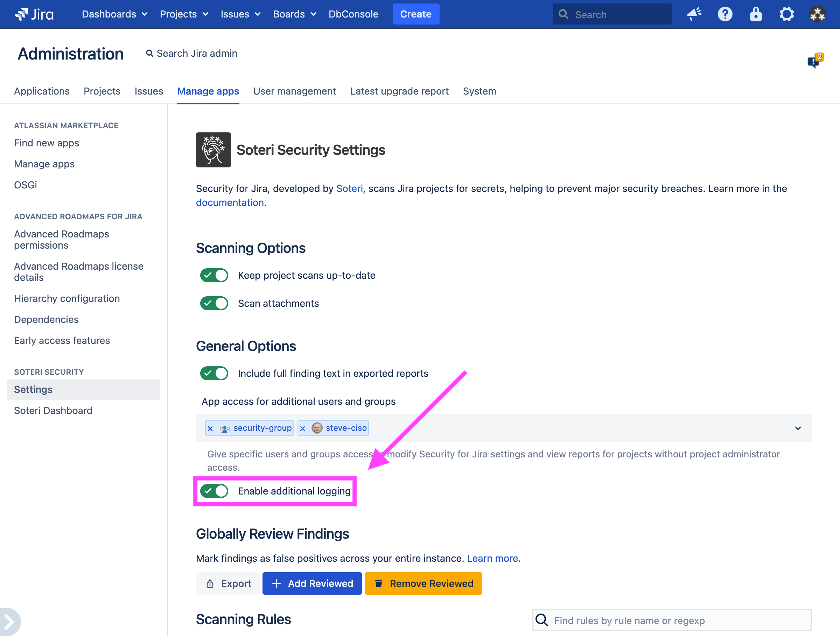Switch to the User management tab

295,91
